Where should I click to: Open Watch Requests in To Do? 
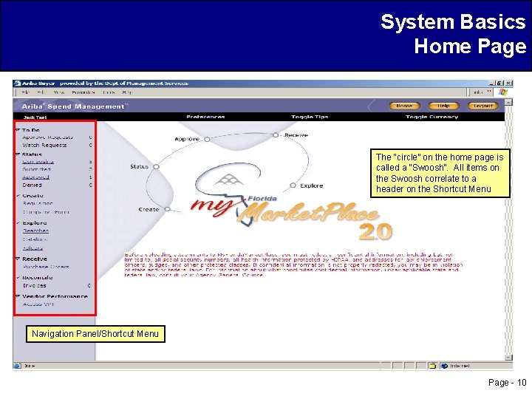pos(44,146)
